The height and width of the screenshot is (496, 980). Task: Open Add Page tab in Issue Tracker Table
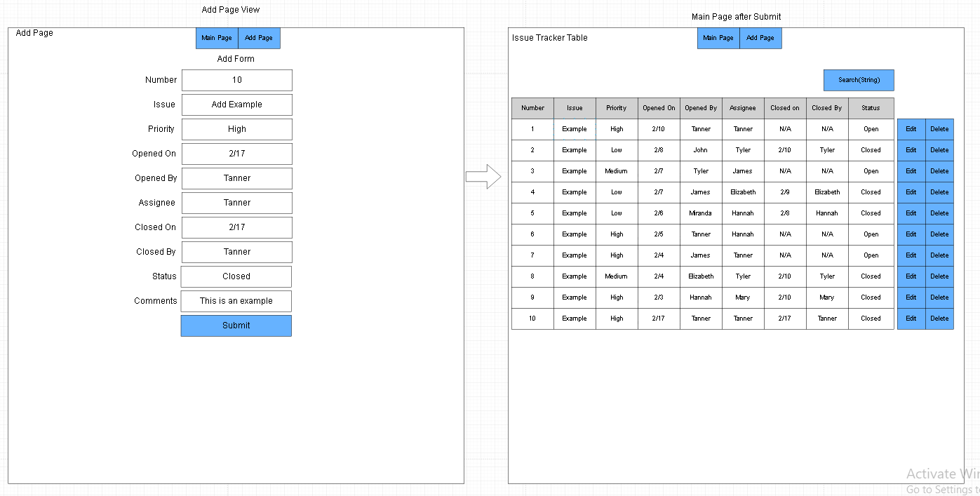(760, 38)
